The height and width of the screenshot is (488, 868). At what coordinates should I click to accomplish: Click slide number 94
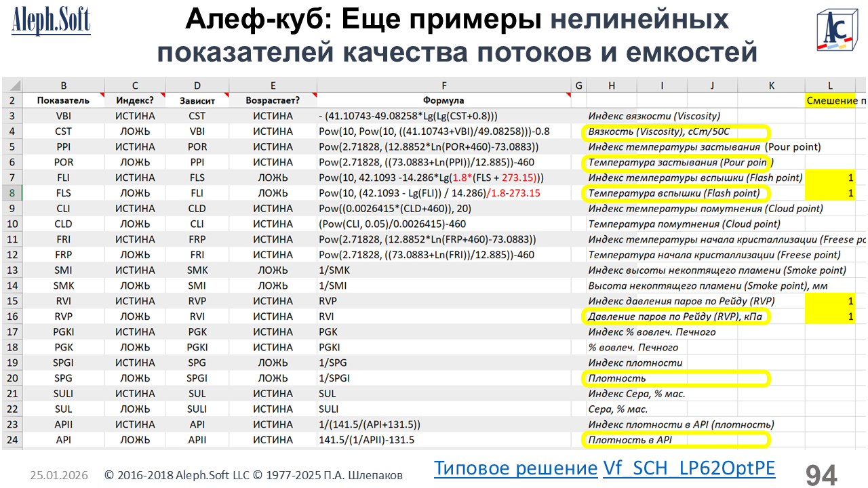pos(821,475)
